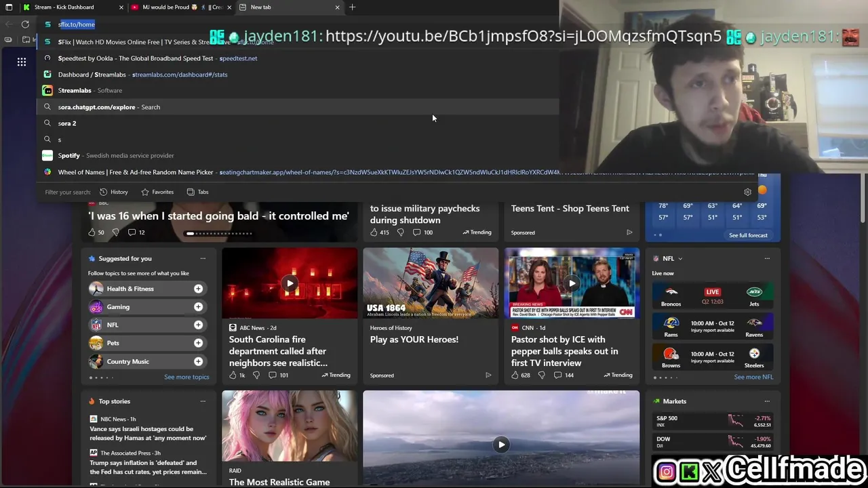The height and width of the screenshot is (488, 868).
Task: Open Browns vs Steelers game
Action: click(712, 357)
